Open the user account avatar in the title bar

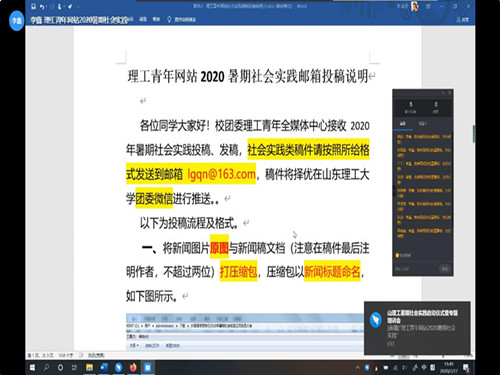pyautogui.click(x=415, y=6)
